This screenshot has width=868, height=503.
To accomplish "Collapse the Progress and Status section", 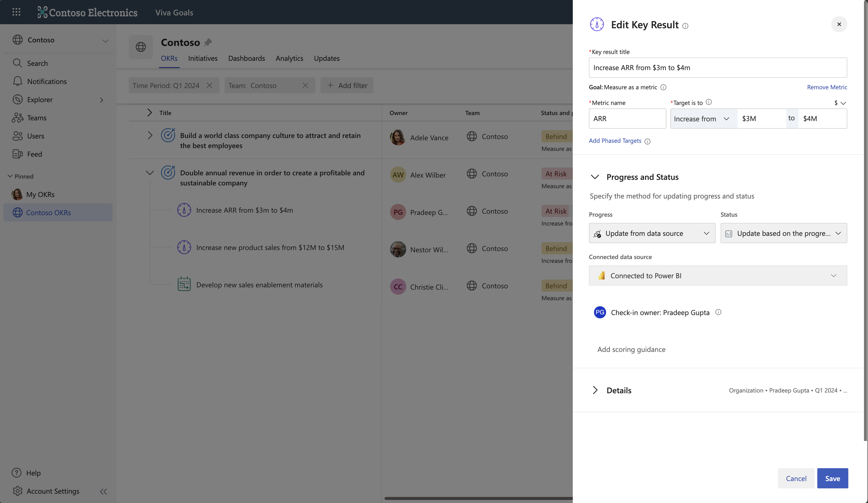I will 595,177.
